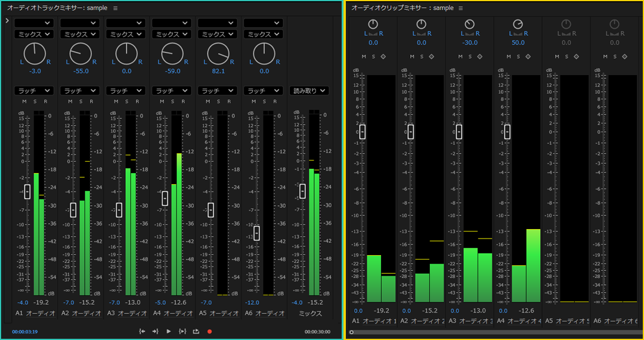Click the Go to In point button
Image resolution: width=644 pixels, height=340 pixels.
pyautogui.click(x=142, y=331)
